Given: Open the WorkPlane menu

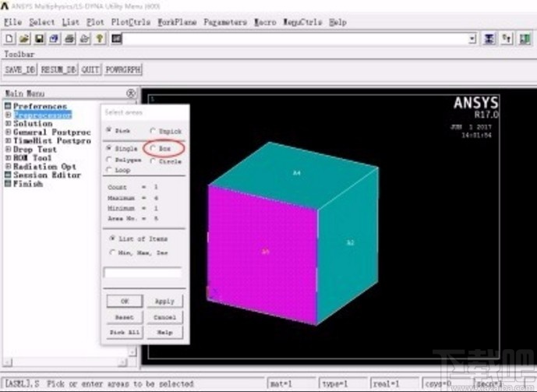Looking at the screenshot, I should coord(177,23).
